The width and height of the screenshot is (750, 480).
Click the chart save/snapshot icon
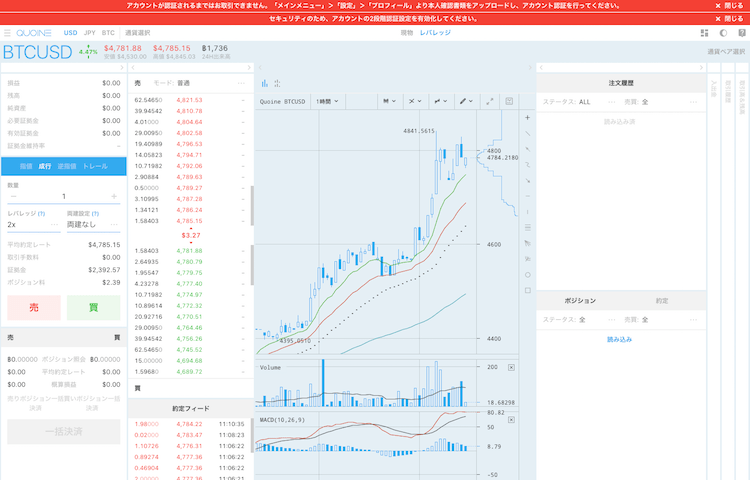tap(509, 101)
